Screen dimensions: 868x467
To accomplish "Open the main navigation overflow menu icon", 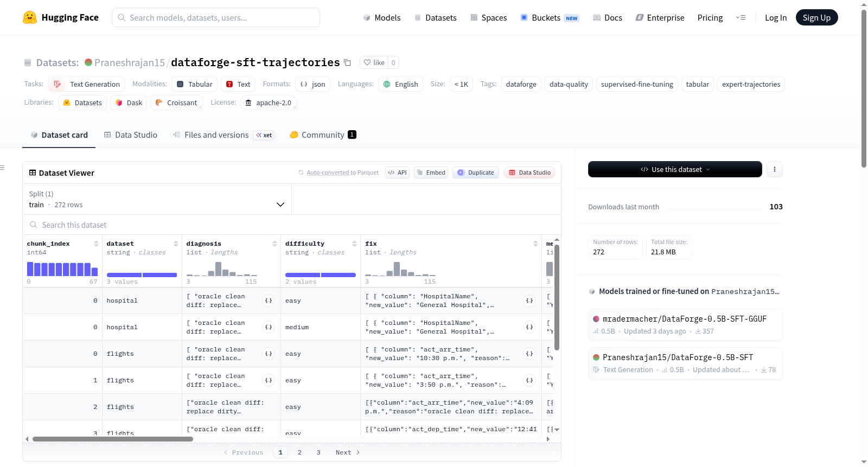I will coord(741,17).
